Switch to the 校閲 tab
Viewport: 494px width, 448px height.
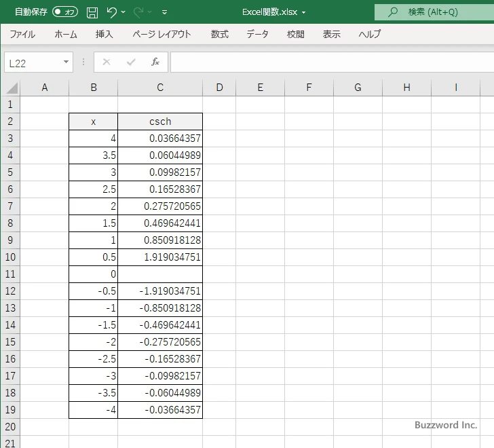pyautogui.click(x=296, y=34)
